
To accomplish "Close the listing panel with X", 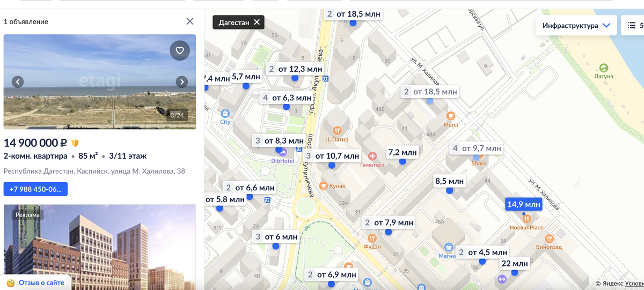I will click(x=190, y=21).
